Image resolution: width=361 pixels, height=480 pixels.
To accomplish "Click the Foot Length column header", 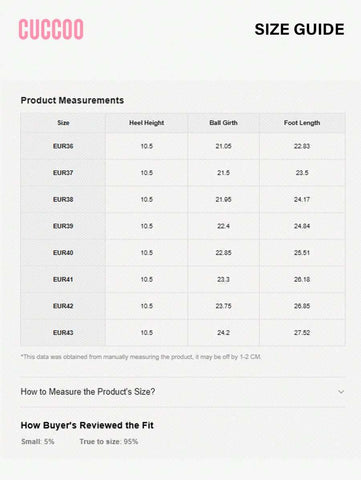I will pyautogui.click(x=302, y=123).
